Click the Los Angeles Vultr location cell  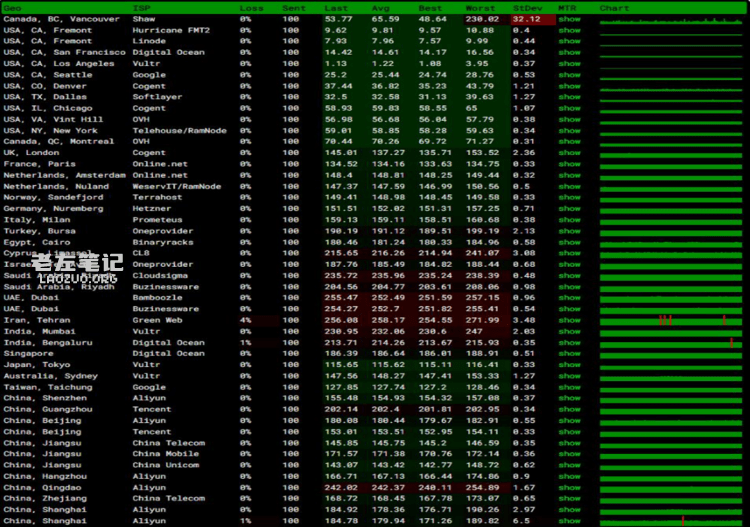pos(58,64)
